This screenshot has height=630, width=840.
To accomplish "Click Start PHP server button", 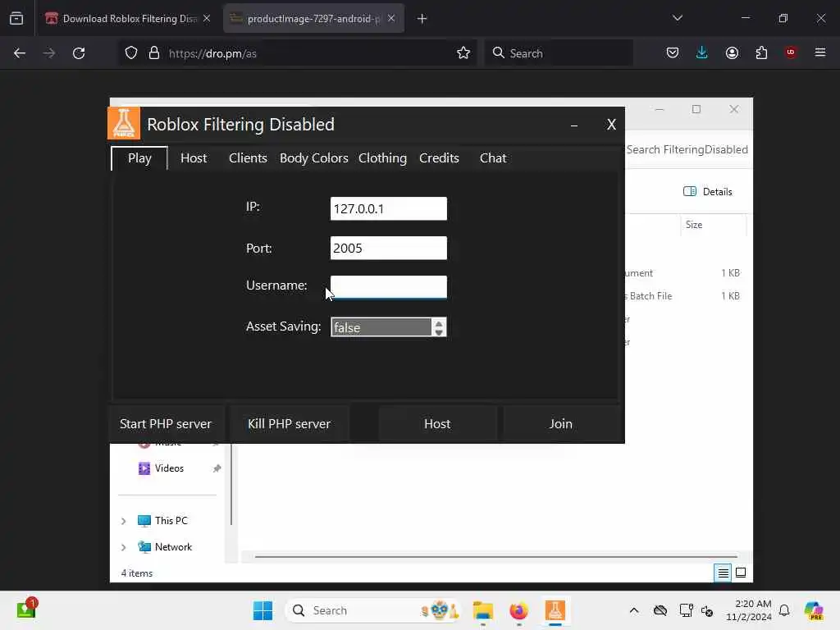I will click(166, 424).
